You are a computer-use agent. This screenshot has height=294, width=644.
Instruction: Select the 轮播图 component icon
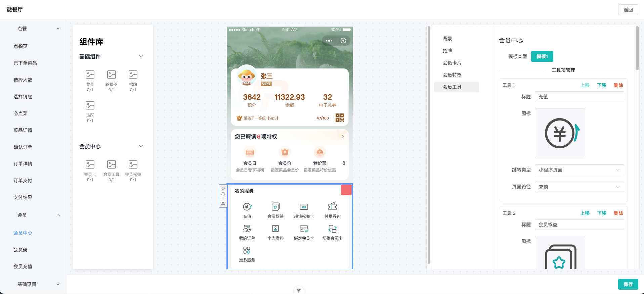pyautogui.click(x=112, y=75)
